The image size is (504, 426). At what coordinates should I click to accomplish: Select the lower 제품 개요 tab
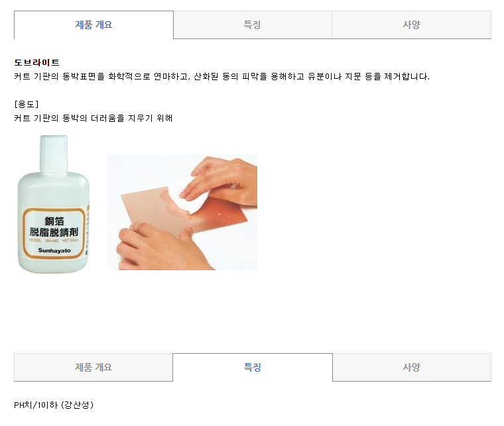coord(94,367)
